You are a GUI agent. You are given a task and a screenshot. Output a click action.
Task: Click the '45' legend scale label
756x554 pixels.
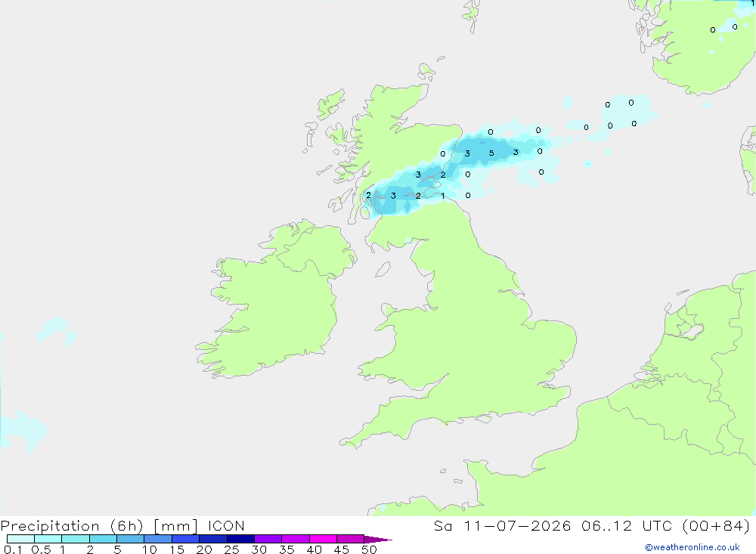[342, 549]
